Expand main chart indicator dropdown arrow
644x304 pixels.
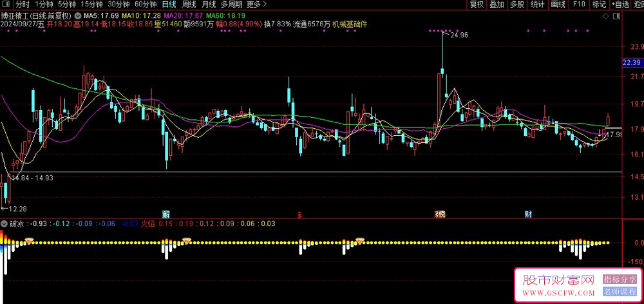click(79, 15)
